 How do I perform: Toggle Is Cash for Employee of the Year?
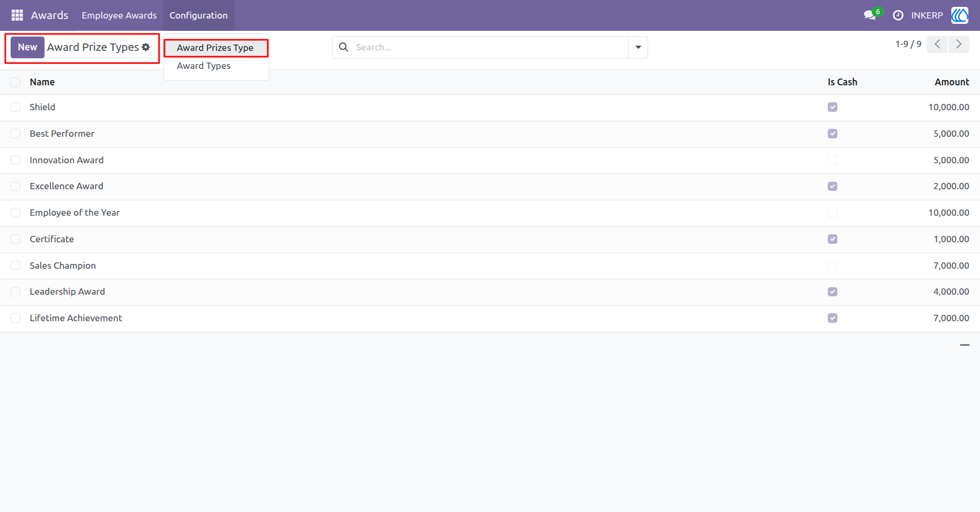tap(833, 213)
